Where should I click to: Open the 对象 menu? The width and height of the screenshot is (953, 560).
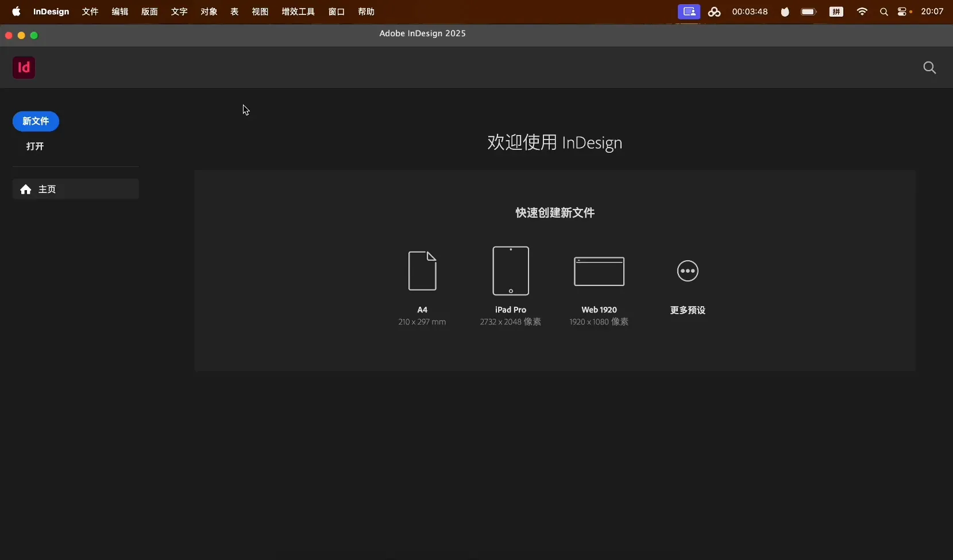coord(209,11)
